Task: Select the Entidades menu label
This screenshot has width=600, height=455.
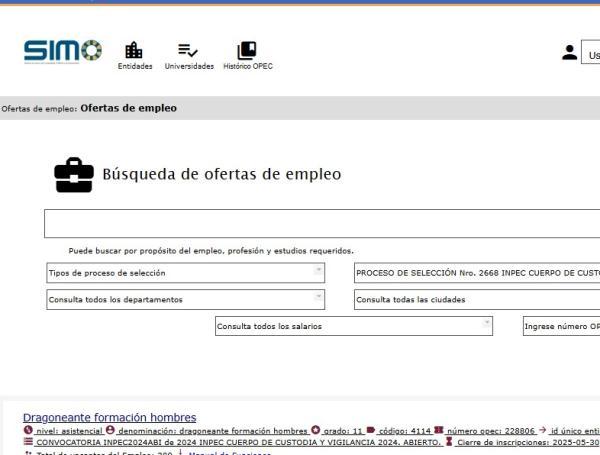Action: pos(135,66)
